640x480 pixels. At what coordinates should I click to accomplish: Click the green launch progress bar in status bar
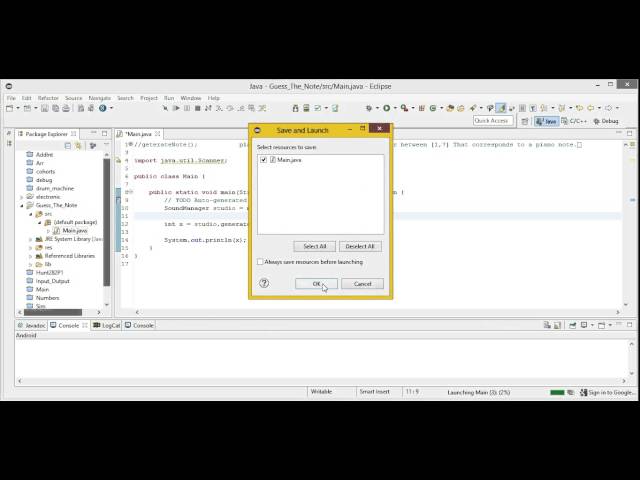[557, 393]
